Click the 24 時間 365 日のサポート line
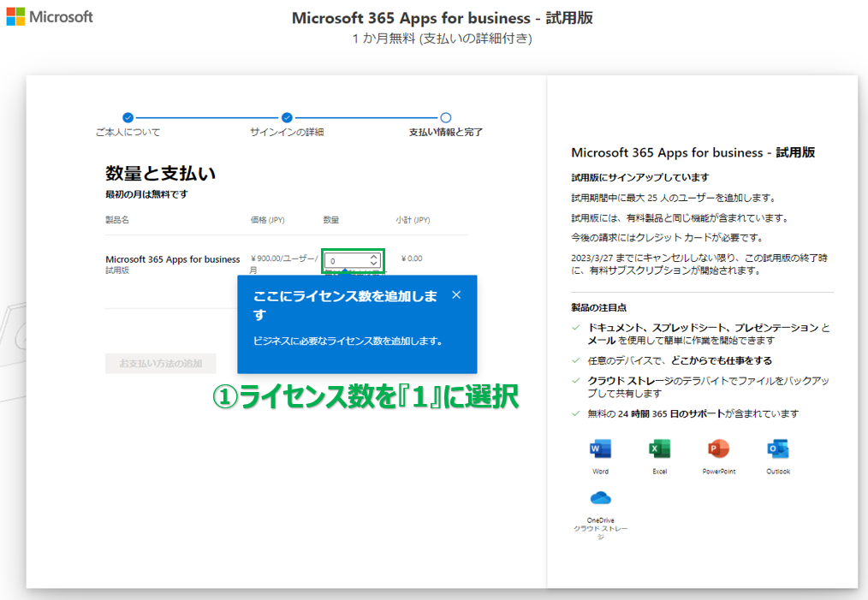868x600 pixels. click(x=693, y=413)
